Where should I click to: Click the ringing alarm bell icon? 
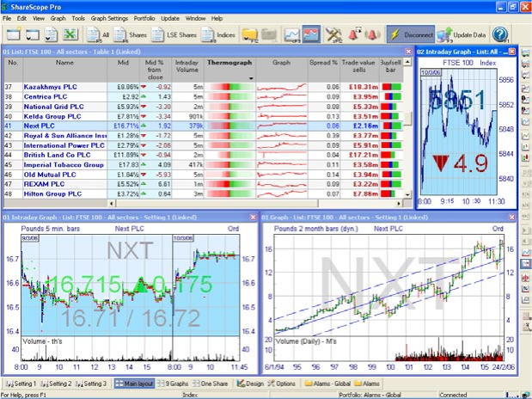pos(372,34)
